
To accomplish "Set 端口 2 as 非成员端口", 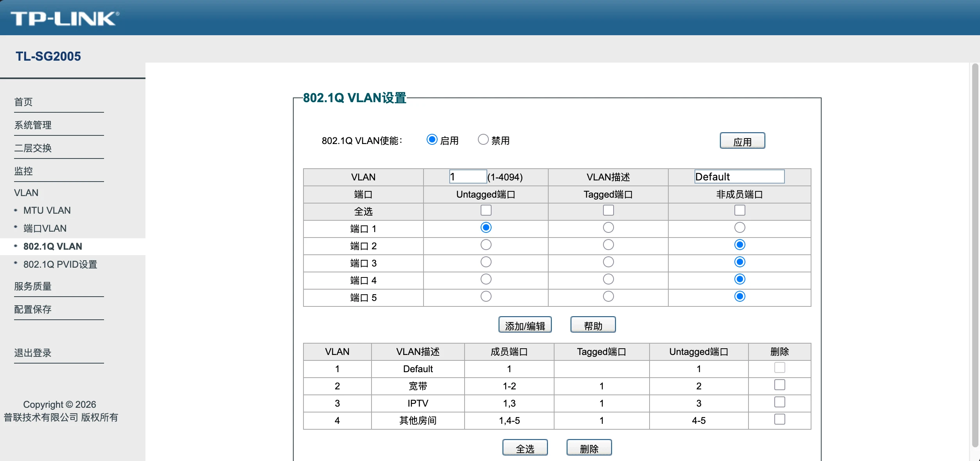I will pos(739,245).
